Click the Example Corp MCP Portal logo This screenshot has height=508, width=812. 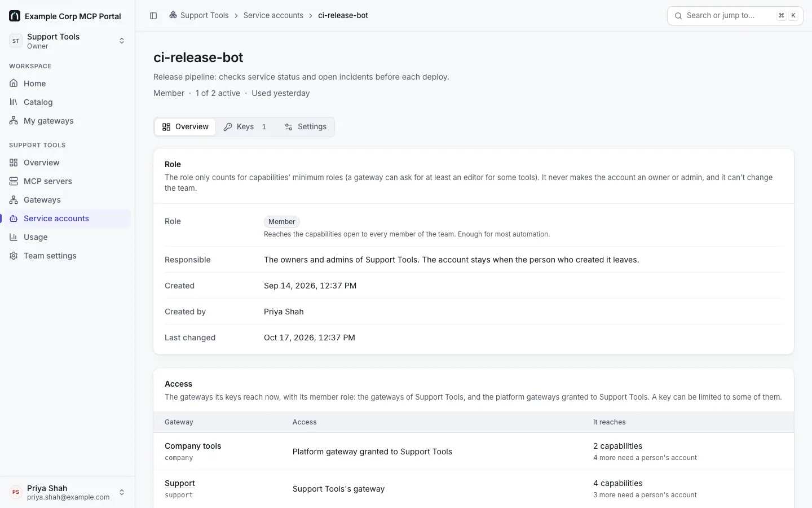(x=15, y=16)
